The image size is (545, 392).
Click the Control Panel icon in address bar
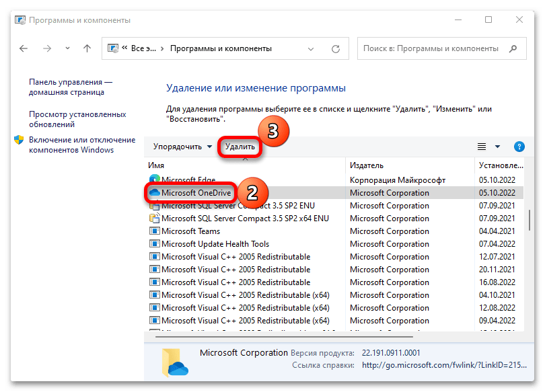(113, 48)
